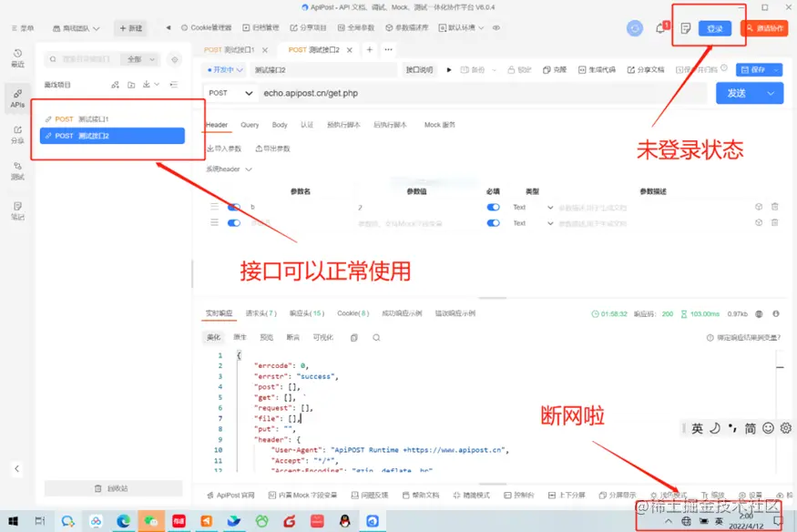Click the copy icon in response toolbar
The height and width of the screenshot is (532, 797).
[353, 337]
